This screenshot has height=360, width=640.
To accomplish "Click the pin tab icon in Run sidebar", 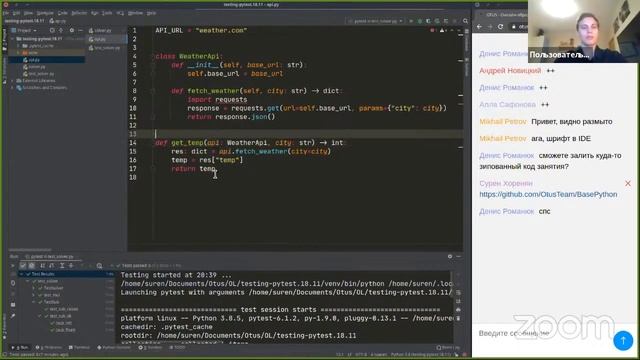I will point(13,316).
